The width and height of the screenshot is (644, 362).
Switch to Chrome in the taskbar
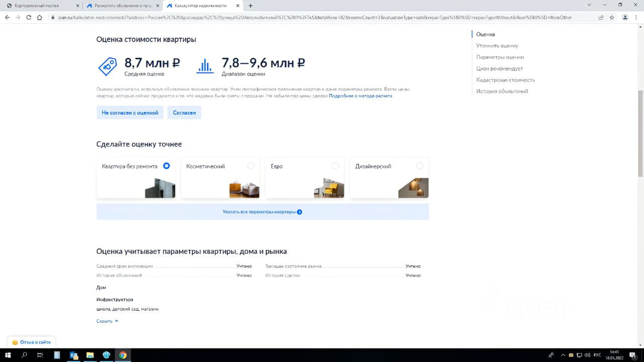pyautogui.click(x=123, y=355)
